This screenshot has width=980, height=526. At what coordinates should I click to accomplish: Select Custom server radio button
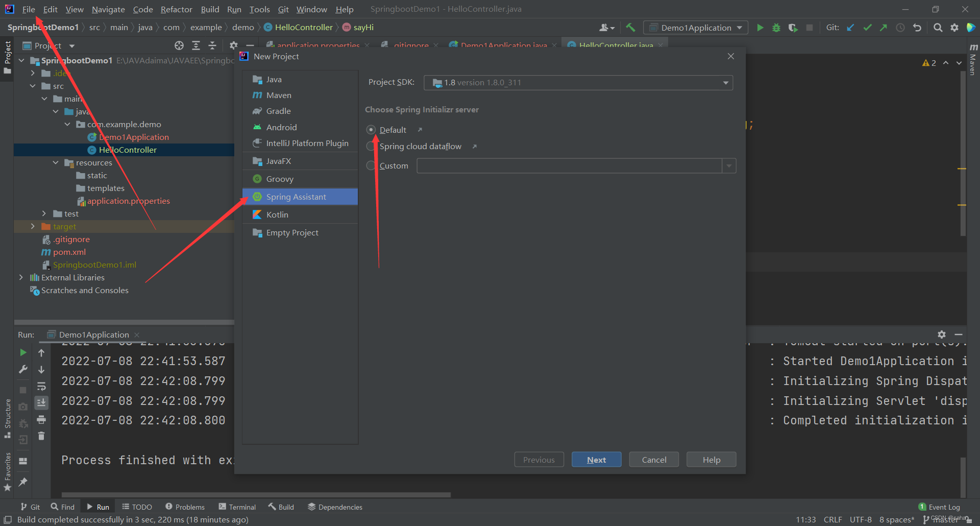pos(371,165)
